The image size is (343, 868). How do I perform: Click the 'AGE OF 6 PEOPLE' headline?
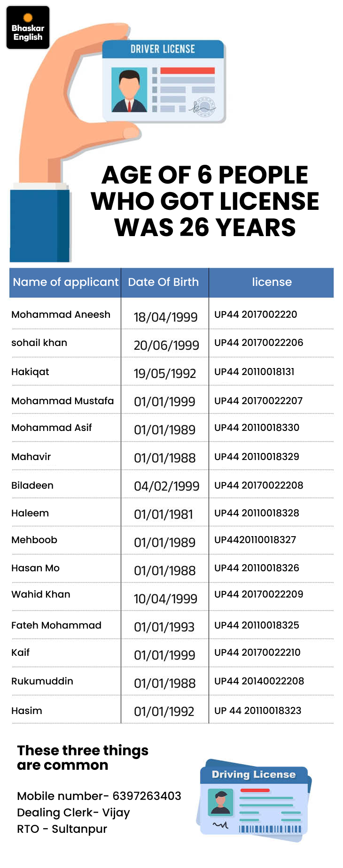tap(205, 175)
